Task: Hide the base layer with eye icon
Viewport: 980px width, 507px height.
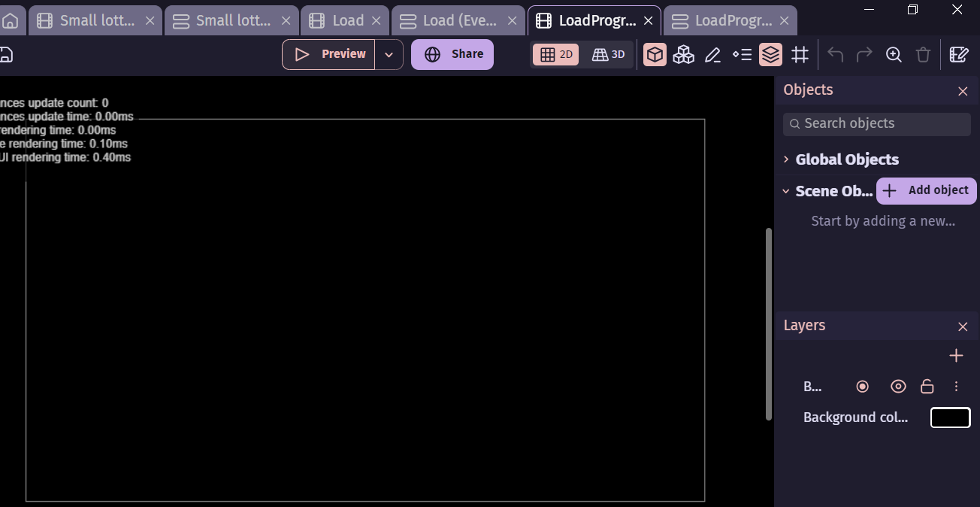Action: 898,387
